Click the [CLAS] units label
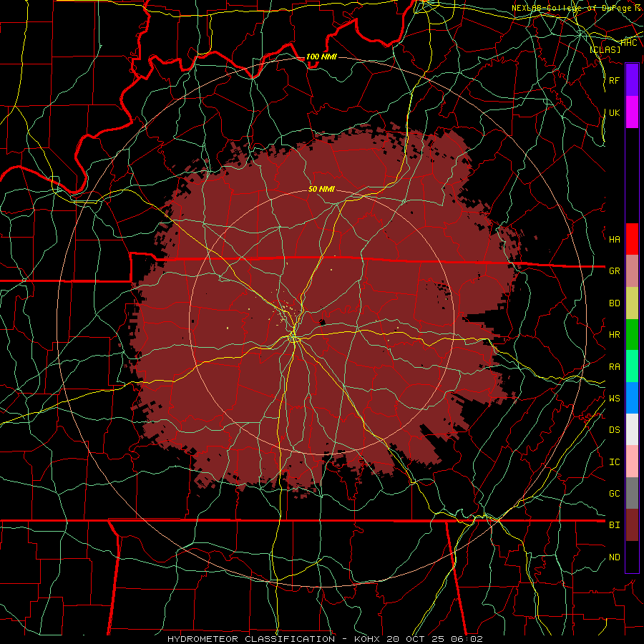The image size is (644, 644). click(605, 49)
